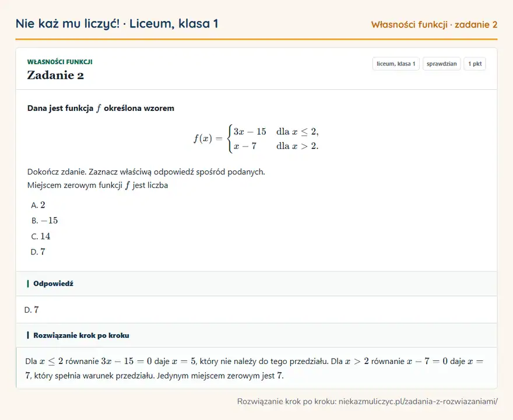The image size is (513, 420).
Task: Click the '1 pkt' tag
Action: [x=475, y=64]
